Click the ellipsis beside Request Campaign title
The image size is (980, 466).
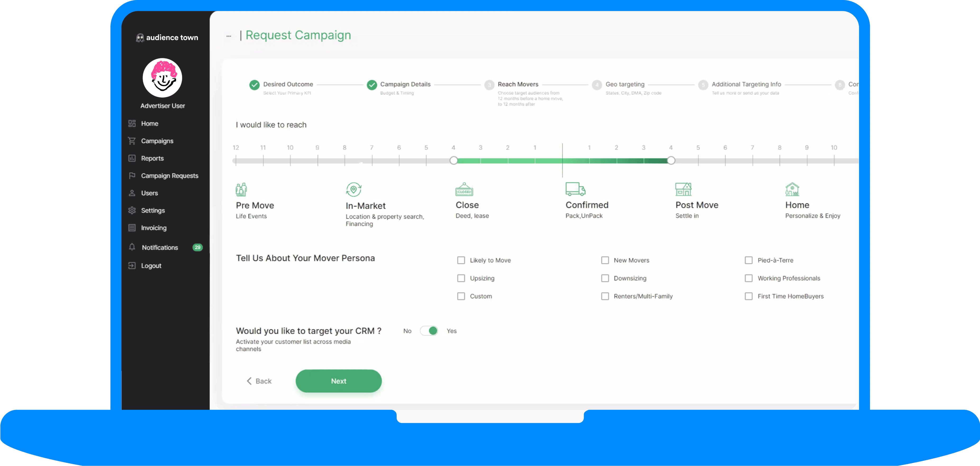(229, 36)
